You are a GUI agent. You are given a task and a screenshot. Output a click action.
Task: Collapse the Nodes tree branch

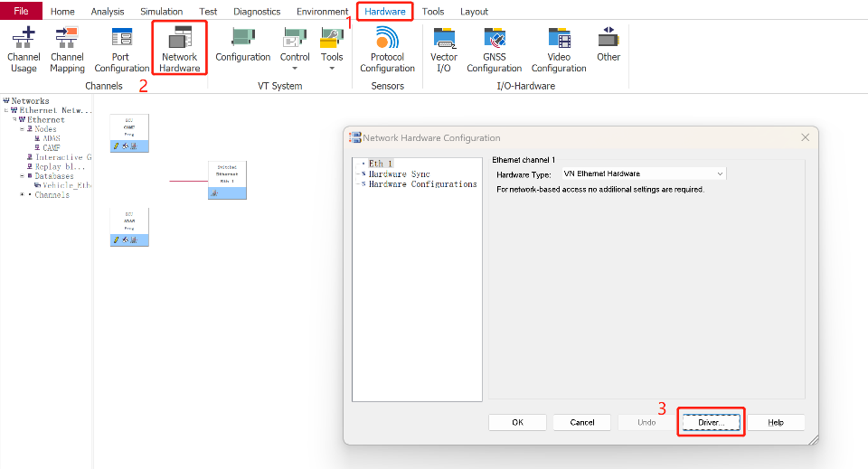tap(22, 129)
